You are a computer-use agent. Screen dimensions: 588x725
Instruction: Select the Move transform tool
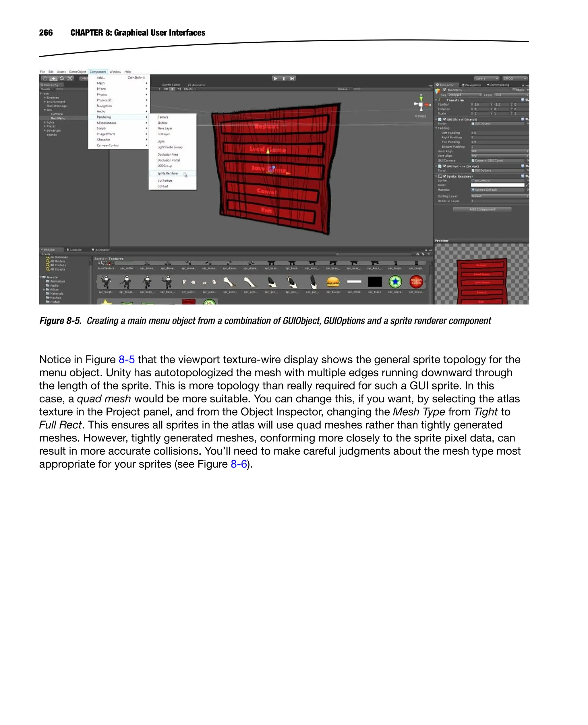pyautogui.click(x=53, y=78)
